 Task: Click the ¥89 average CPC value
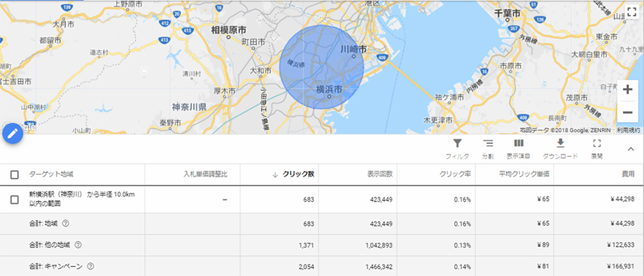pyautogui.click(x=543, y=245)
